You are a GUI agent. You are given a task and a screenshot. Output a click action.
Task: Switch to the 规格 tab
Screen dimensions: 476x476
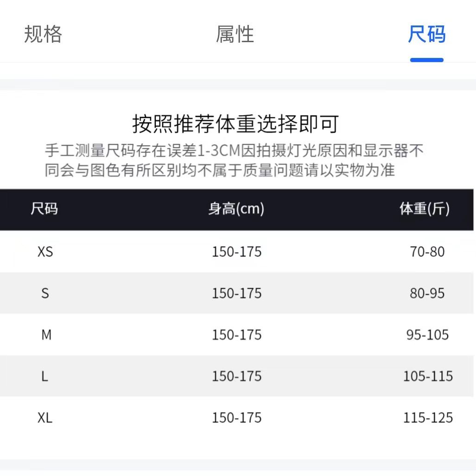(43, 35)
